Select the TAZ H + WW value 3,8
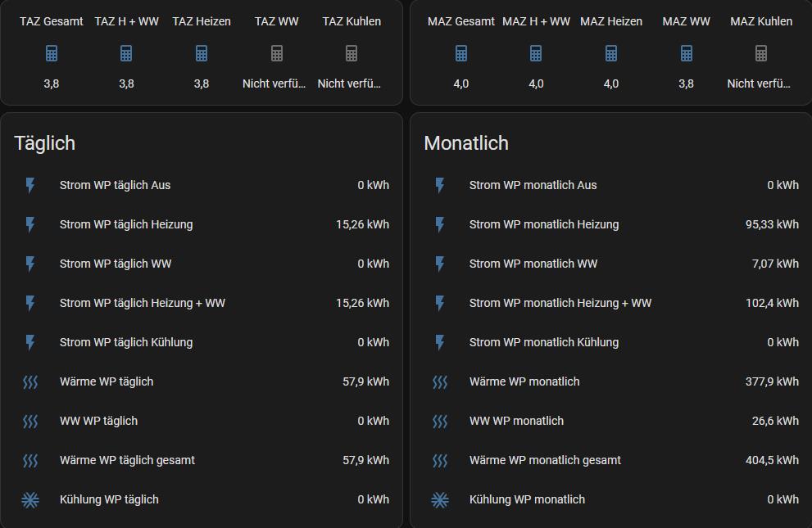Image resolution: width=812 pixels, height=528 pixels. tap(126, 83)
